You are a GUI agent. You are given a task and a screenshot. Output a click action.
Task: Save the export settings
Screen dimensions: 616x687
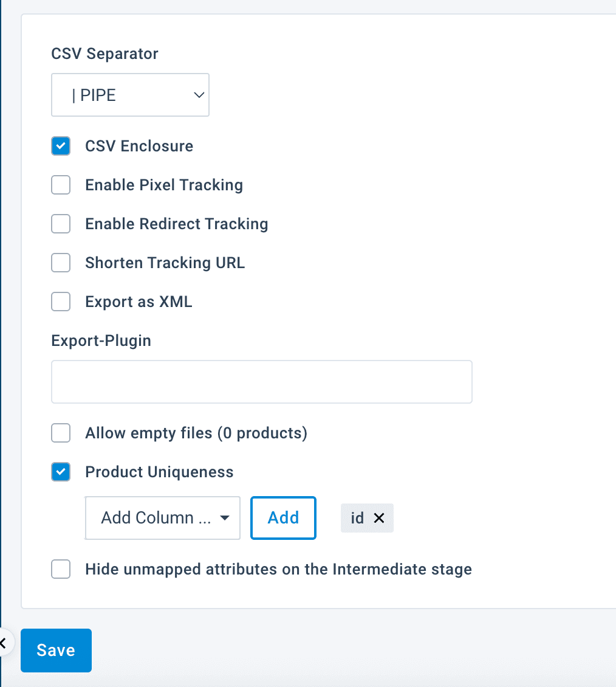coord(56,650)
